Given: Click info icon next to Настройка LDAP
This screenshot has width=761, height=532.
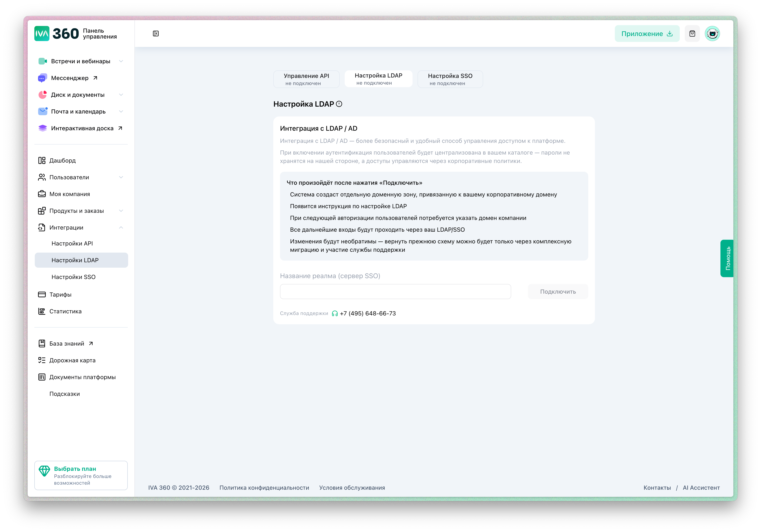Looking at the screenshot, I should tap(339, 104).
